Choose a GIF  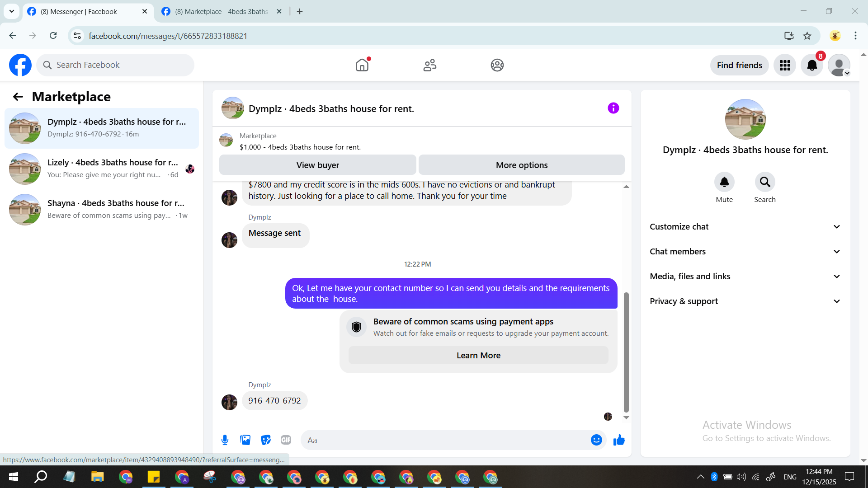tap(286, 440)
